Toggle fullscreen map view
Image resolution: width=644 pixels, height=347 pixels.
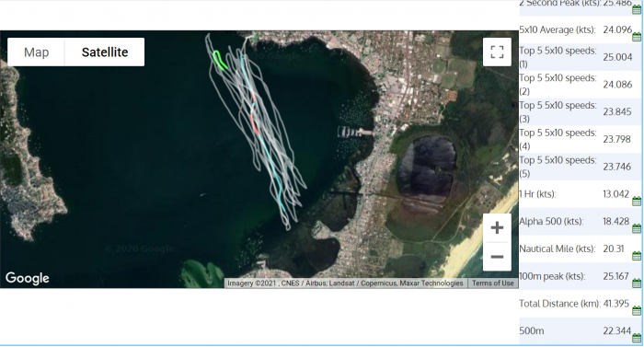point(497,52)
